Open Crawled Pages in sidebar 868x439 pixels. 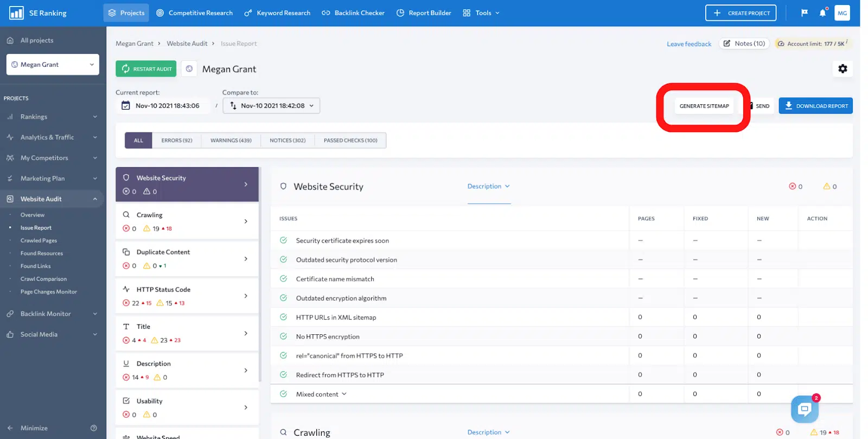(x=39, y=240)
